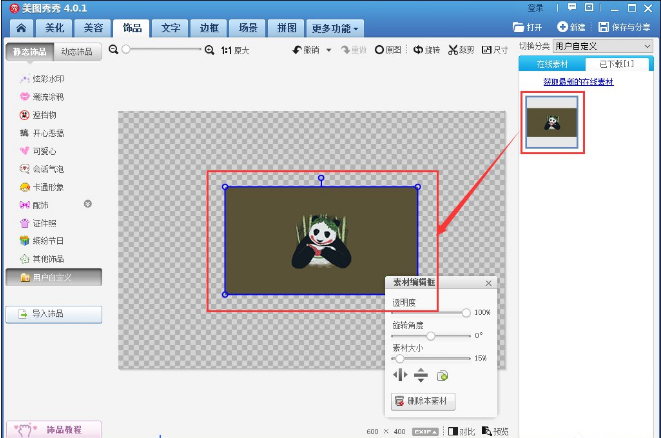Open the 已下载 tab
The height and width of the screenshot is (438, 661).
(x=617, y=64)
